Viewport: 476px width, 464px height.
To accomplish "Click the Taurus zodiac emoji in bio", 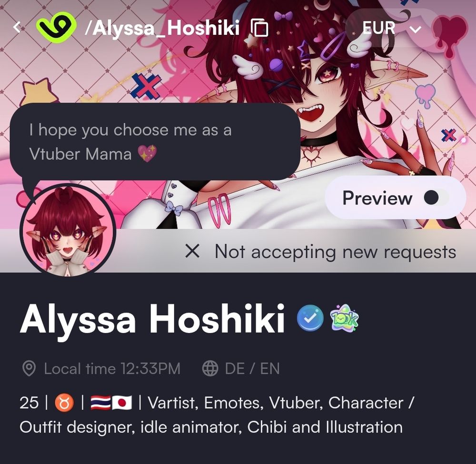I will click(x=64, y=403).
